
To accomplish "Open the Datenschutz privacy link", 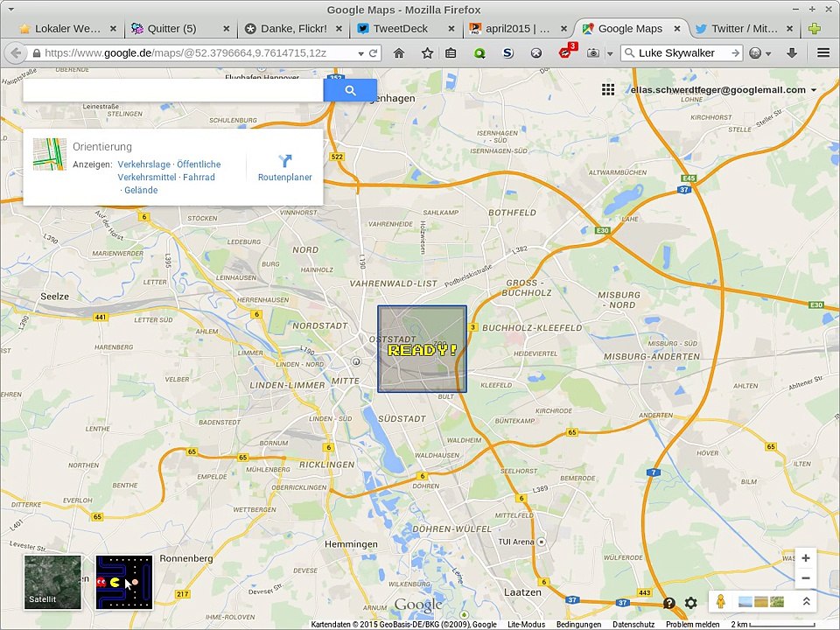I will tap(633, 625).
